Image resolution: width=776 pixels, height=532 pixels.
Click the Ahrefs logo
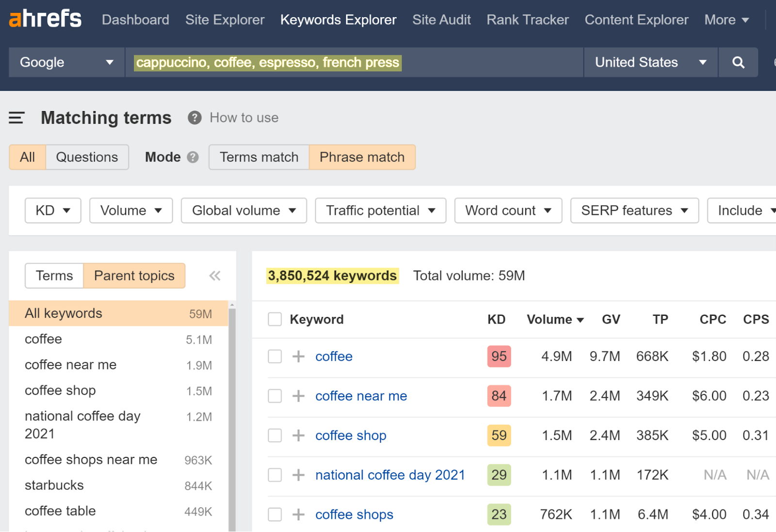45,19
